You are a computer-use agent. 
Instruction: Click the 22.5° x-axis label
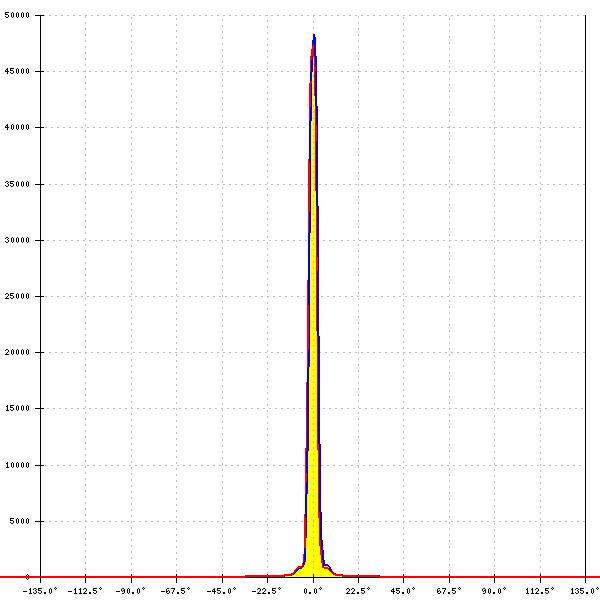point(359,591)
